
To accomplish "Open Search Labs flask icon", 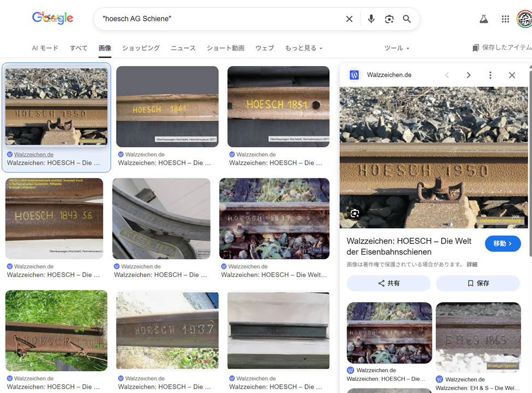I will click(x=483, y=19).
